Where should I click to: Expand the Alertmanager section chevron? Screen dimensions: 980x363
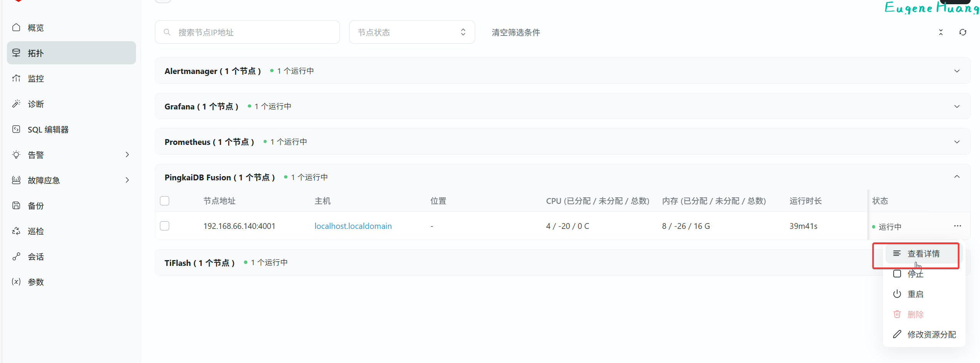click(x=956, y=71)
